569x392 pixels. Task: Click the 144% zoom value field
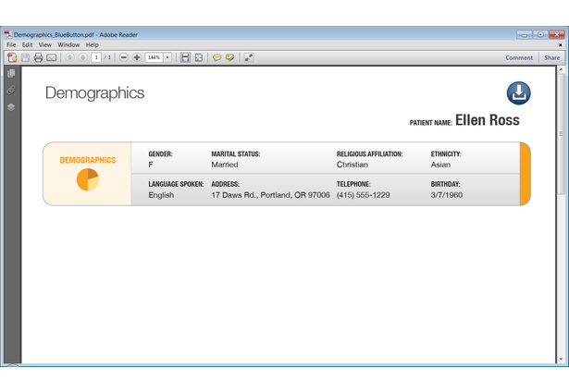tap(155, 57)
